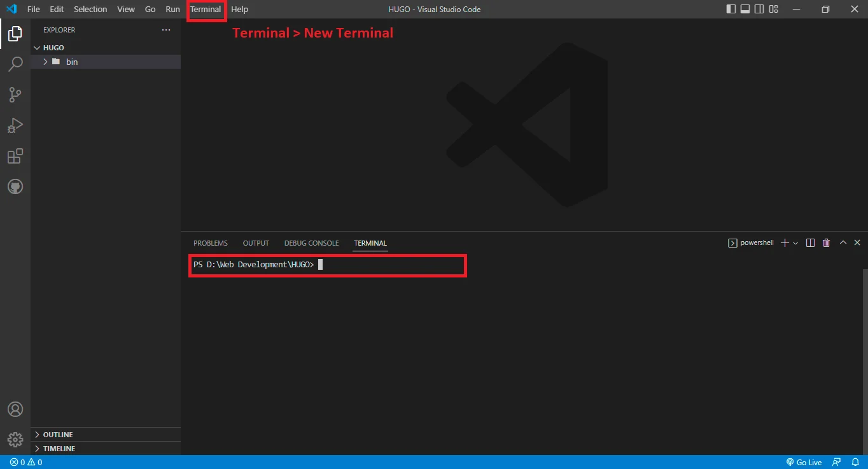Select the powershell terminal entry
Screen dimensions: 868x469
pyautogui.click(x=751, y=243)
